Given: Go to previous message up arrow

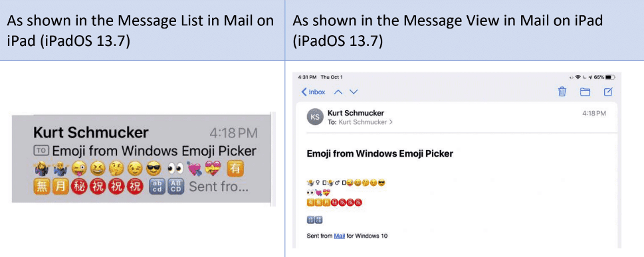Looking at the screenshot, I should point(338,92).
